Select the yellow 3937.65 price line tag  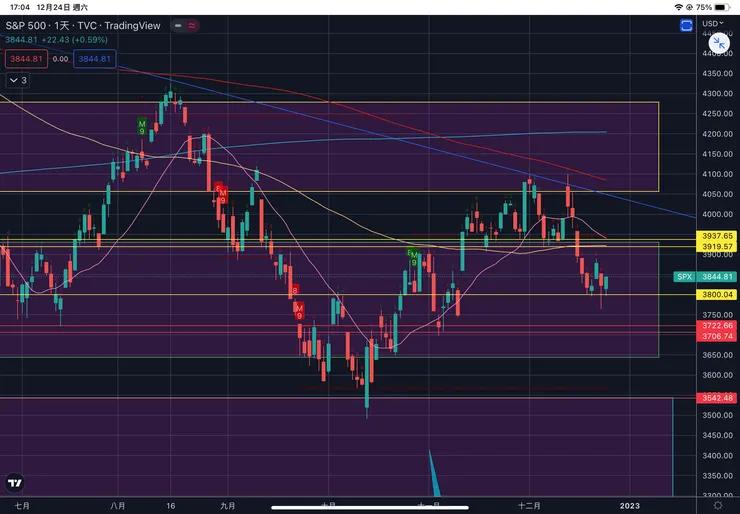click(x=717, y=236)
